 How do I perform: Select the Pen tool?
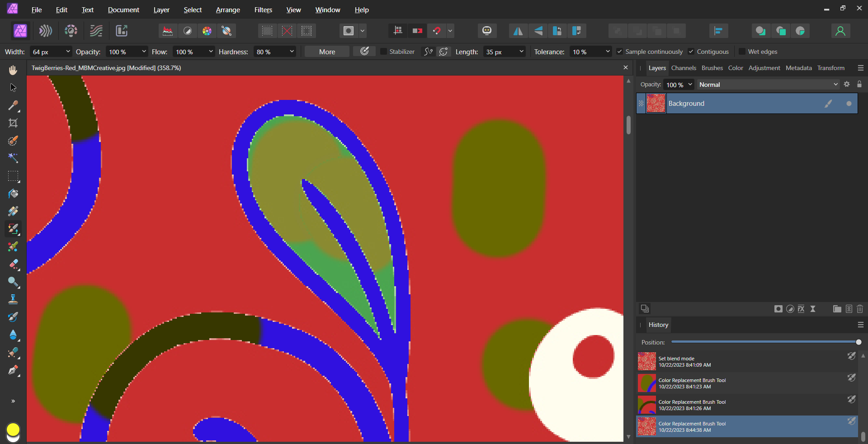click(x=13, y=370)
